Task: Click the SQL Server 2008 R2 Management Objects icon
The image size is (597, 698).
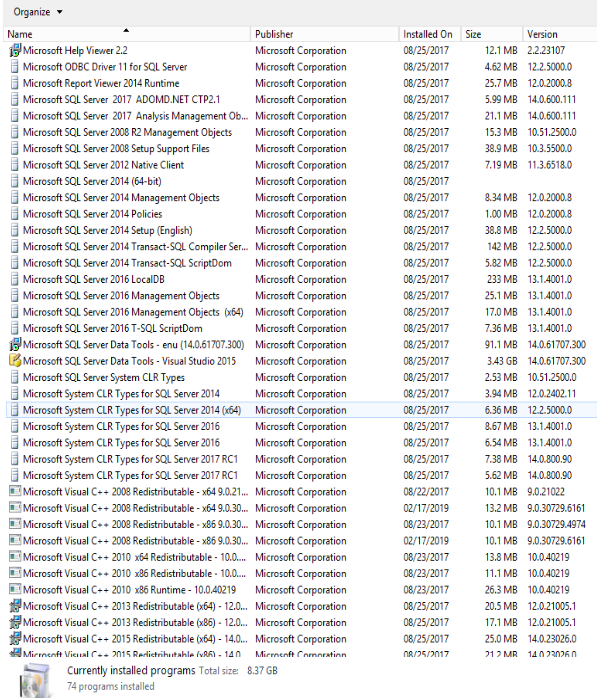Action: coord(15,132)
